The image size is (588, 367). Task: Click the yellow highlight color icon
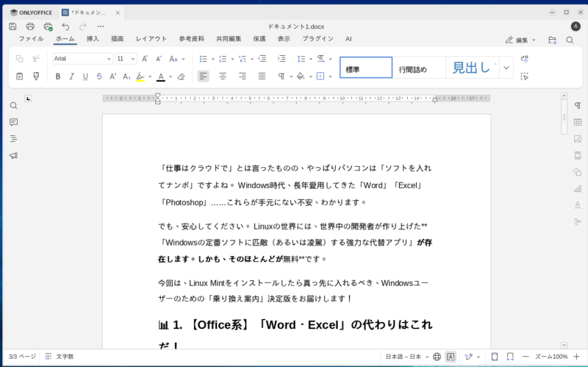[x=140, y=76]
